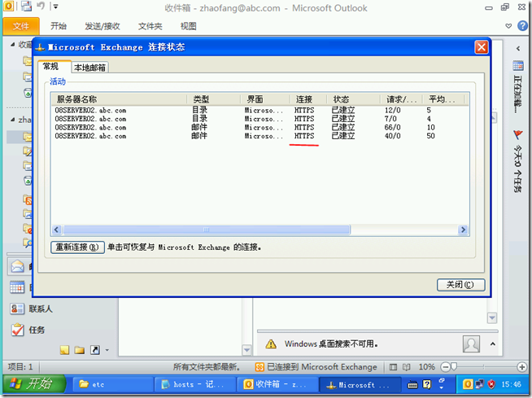Open the 发送/接收 ribbon tab
532x398 pixels.
pyautogui.click(x=102, y=26)
